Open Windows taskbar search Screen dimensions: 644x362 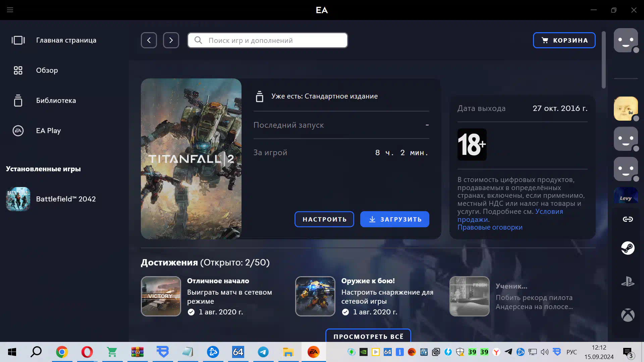pos(36,352)
